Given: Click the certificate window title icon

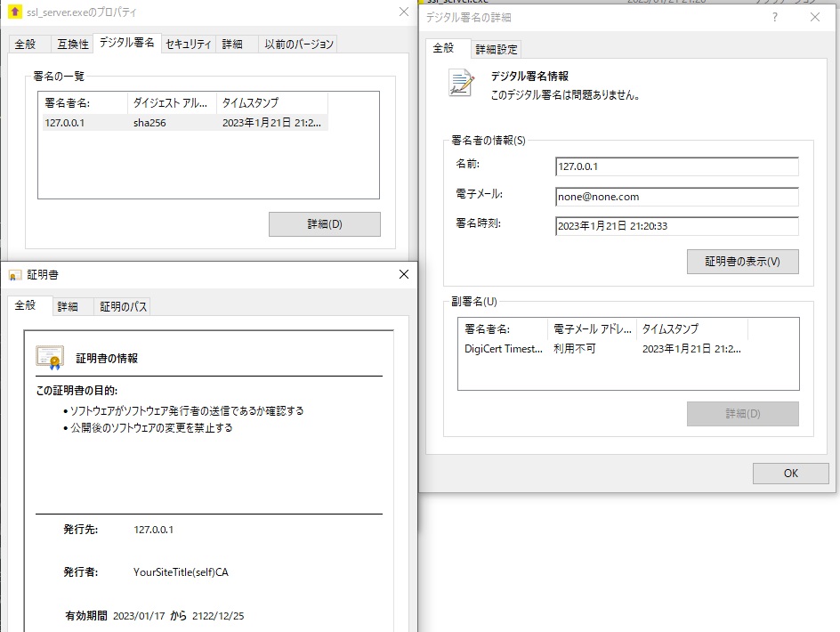Looking at the screenshot, I should click(15, 275).
